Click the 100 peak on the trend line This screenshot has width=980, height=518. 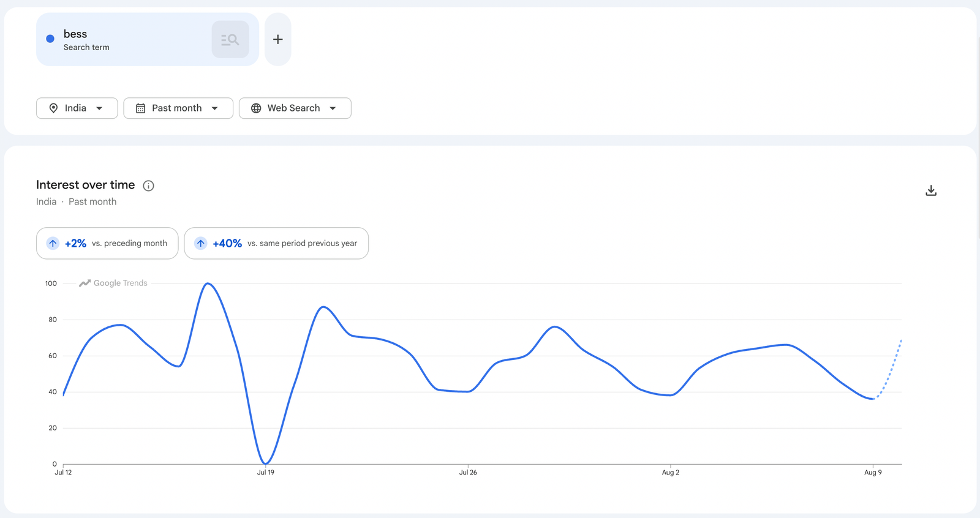point(208,283)
